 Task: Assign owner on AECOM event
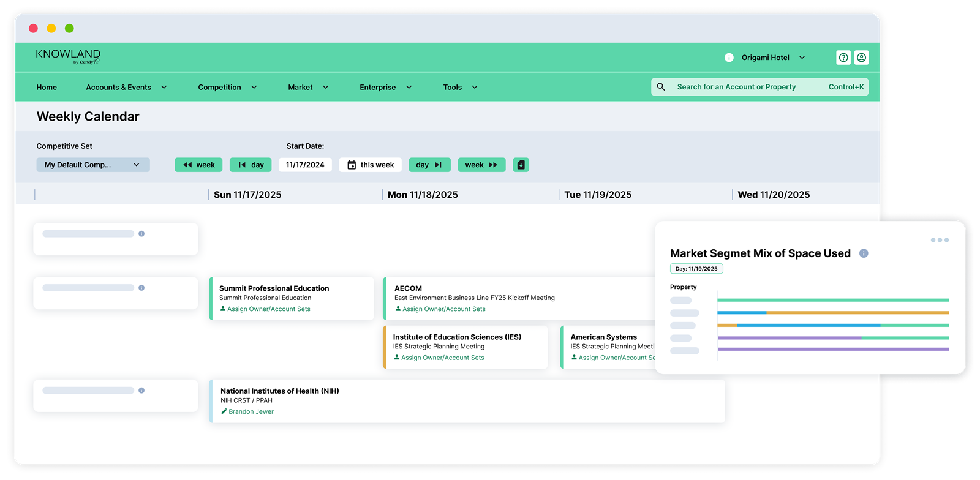click(444, 309)
